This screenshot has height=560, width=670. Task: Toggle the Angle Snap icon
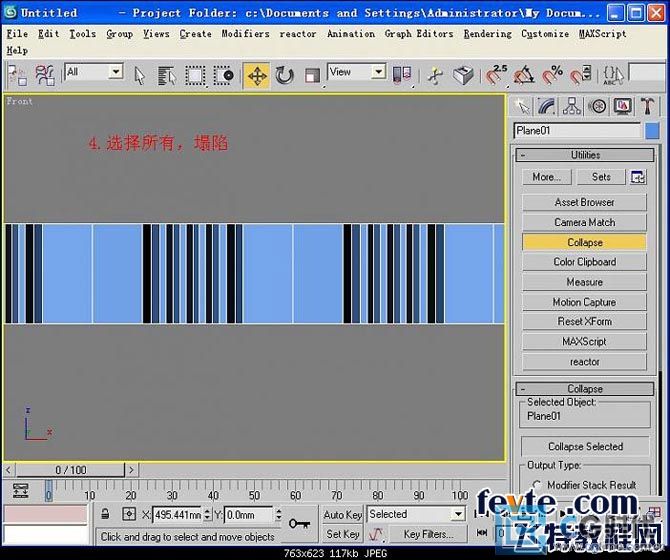point(523,76)
